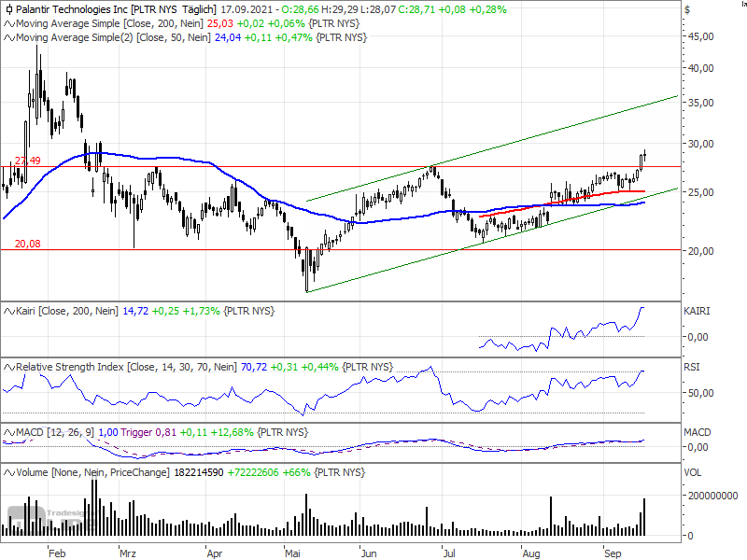Click the $ currency symbol on the price axis

(x=687, y=9)
